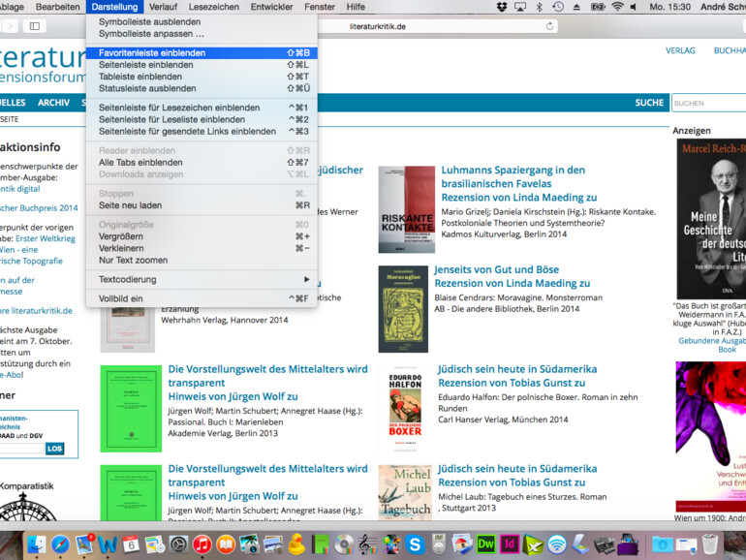Open the Bearbeiten menu
The height and width of the screenshot is (560, 746).
[x=57, y=7]
